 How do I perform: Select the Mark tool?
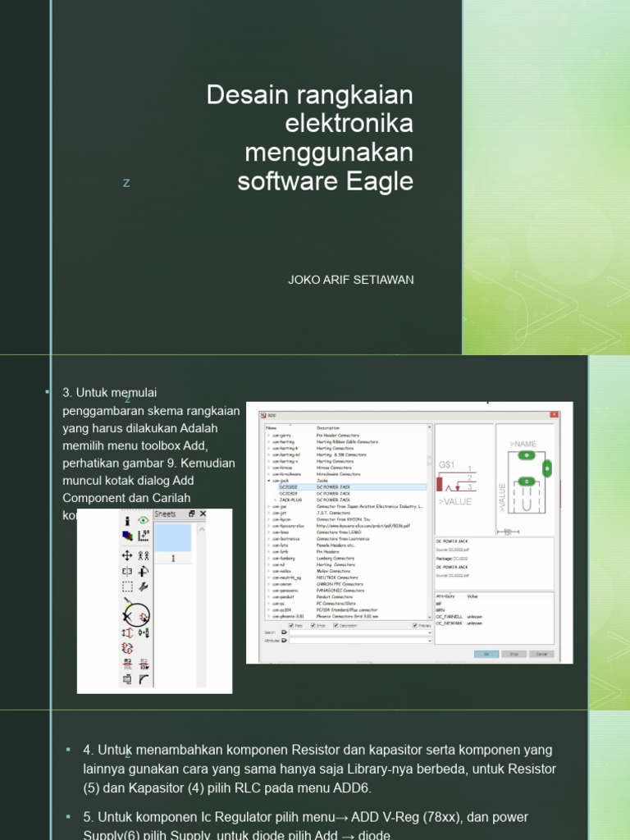point(143,536)
